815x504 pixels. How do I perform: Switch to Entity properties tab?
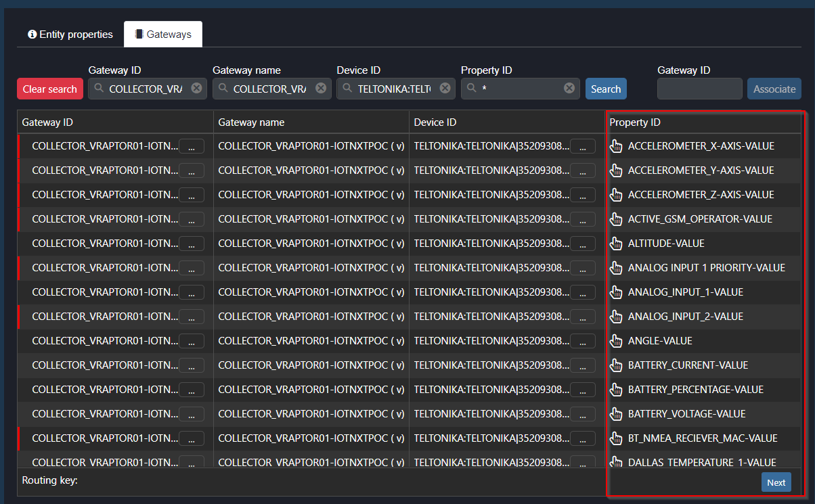point(70,35)
